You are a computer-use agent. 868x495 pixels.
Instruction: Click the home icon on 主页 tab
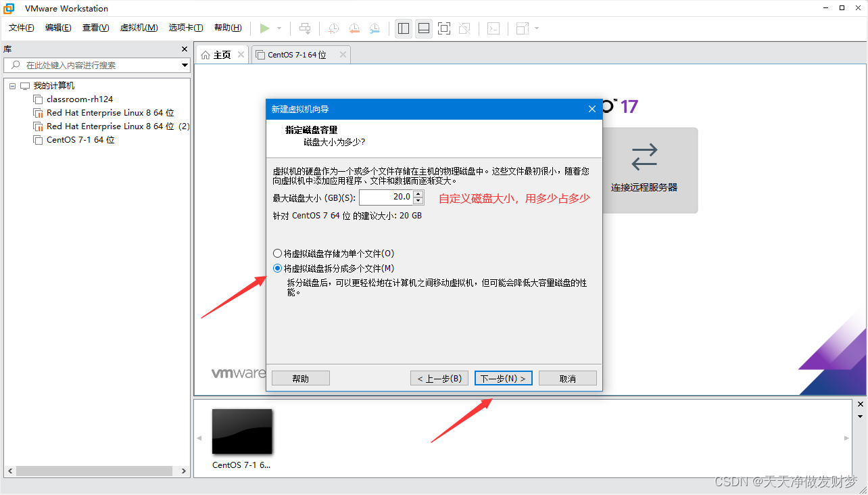pyautogui.click(x=206, y=55)
